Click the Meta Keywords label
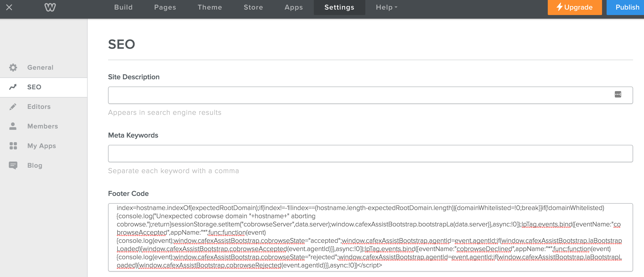Viewport: 644px width, 277px height. pyautogui.click(x=133, y=135)
